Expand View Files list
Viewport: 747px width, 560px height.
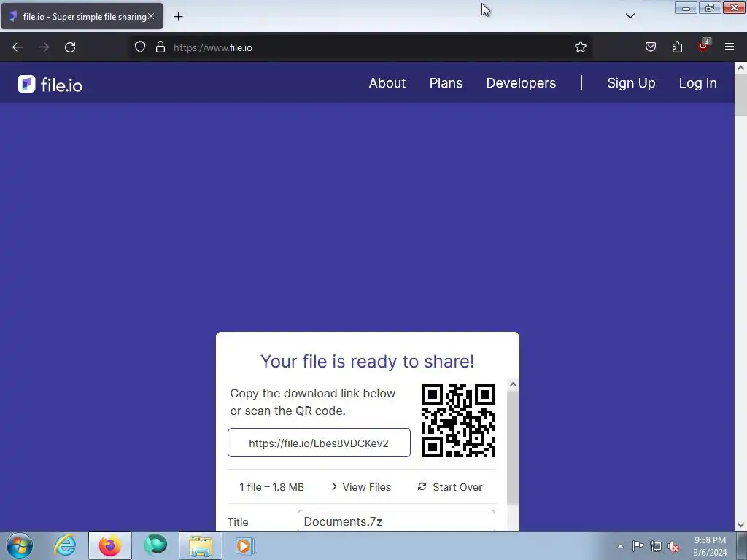pyautogui.click(x=360, y=486)
